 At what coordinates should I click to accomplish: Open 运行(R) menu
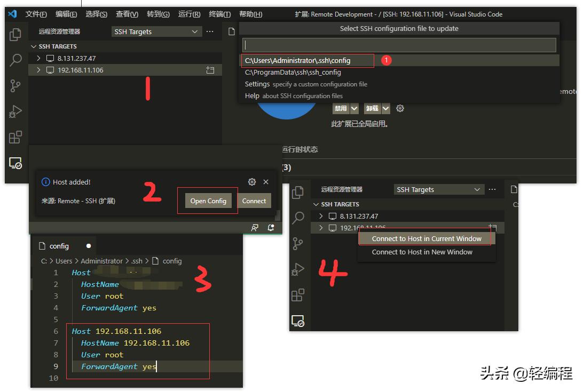tap(189, 14)
